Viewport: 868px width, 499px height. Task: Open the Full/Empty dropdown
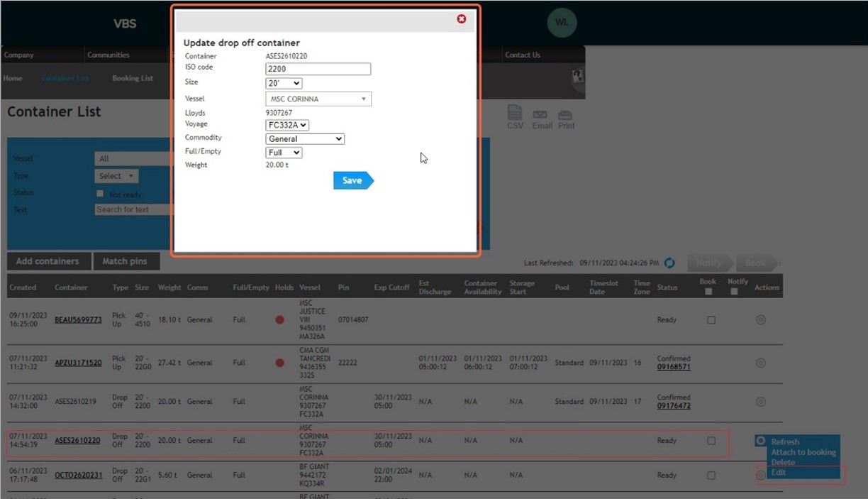coord(284,153)
